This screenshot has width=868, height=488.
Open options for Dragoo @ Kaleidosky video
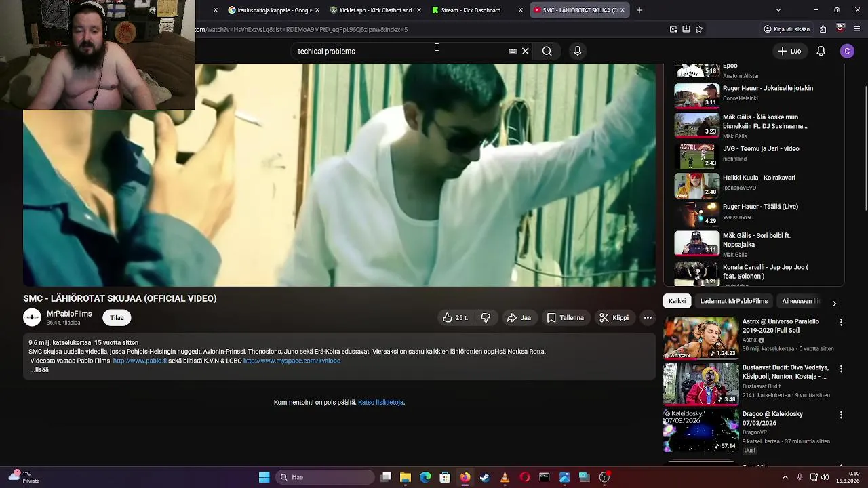coord(841,415)
